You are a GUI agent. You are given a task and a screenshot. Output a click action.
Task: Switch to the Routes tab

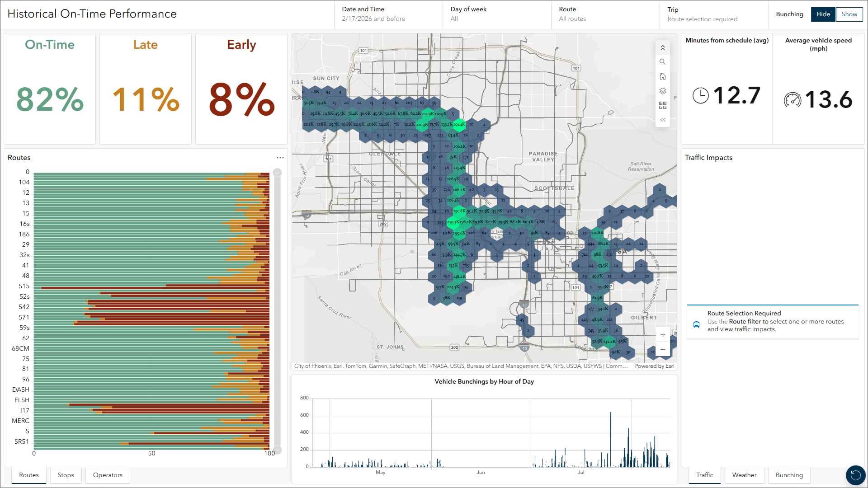click(29, 475)
